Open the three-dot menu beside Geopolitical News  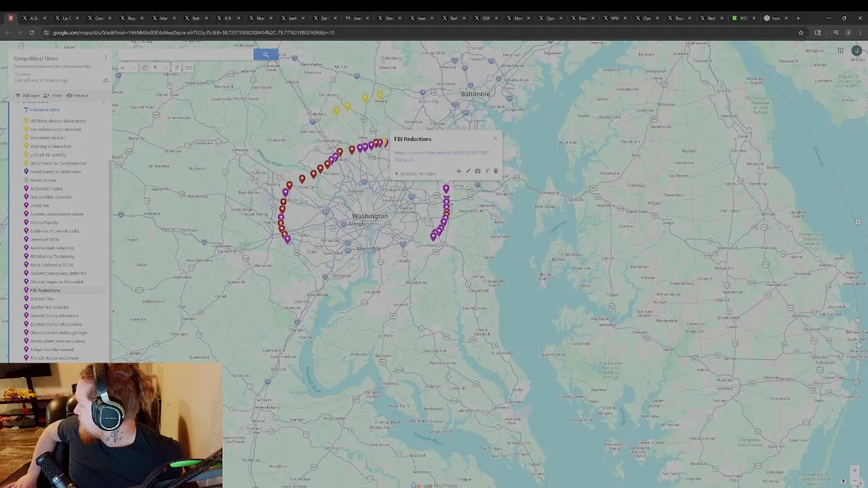point(106,58)
